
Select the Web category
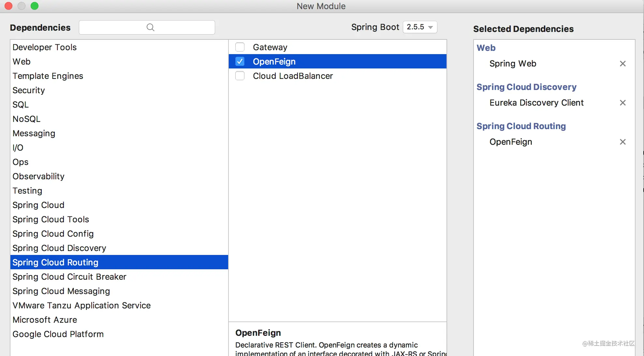tap(119, 62)
